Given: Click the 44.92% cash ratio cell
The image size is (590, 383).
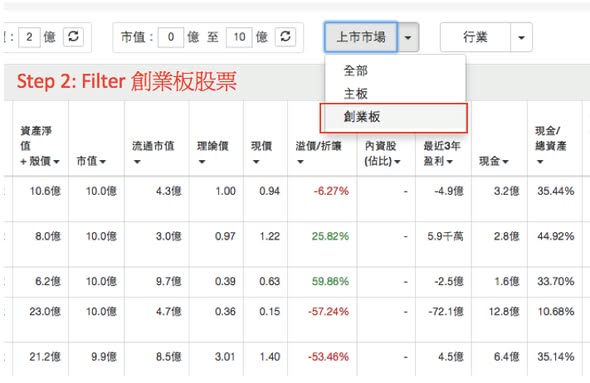Looking at the screenshot, I should [x=556, y=236].
